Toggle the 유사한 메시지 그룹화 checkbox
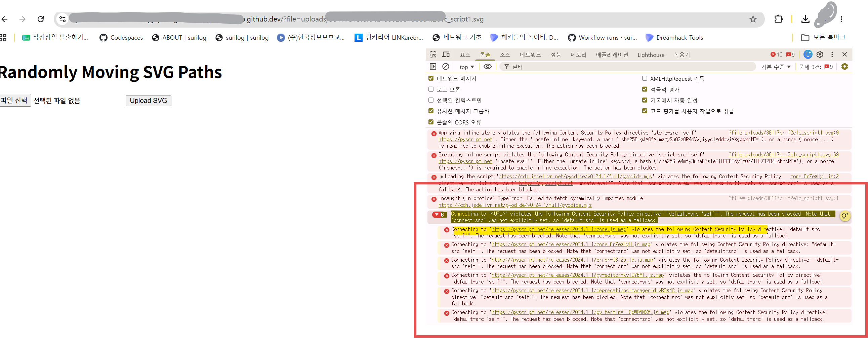The width and height of the screenshot is (868, 338). [x=431, y=111]
